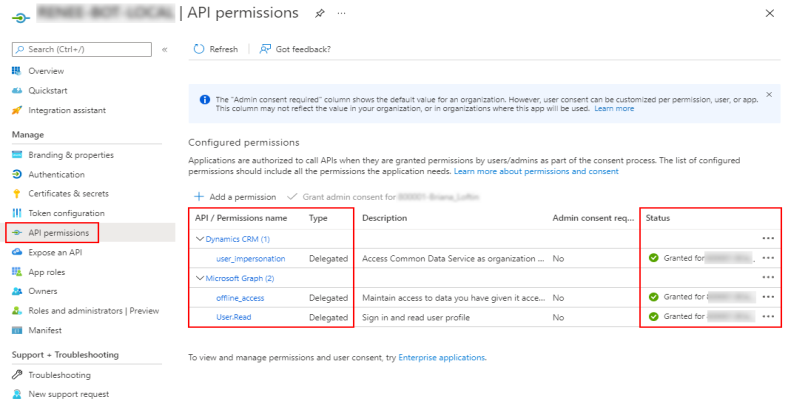Click the Description column header

(384, 218)
